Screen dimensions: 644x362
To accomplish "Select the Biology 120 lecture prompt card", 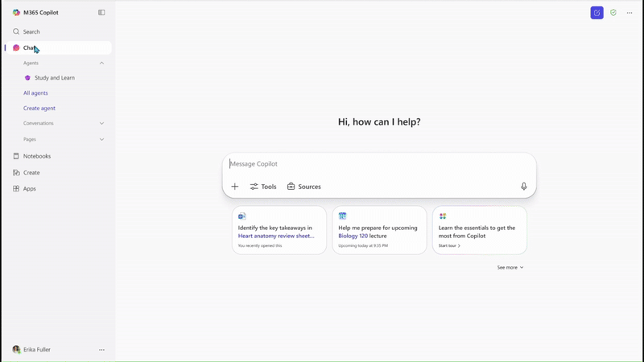I will coord(379,230).
